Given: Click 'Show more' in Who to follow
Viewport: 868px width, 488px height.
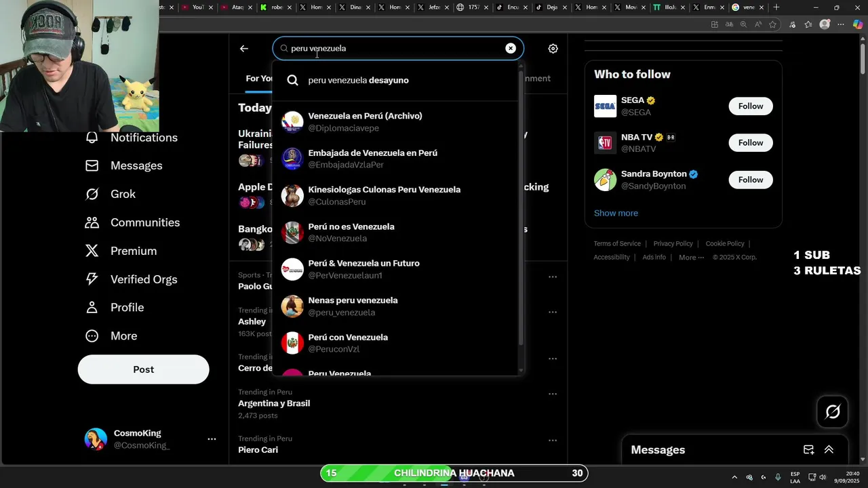Looking at the screenshot, I should click(x=616, y=213).
